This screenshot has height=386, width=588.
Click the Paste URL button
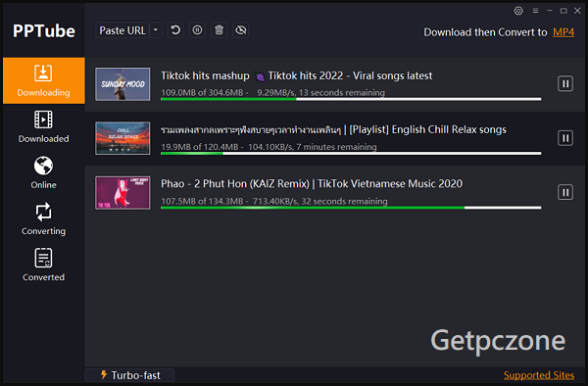point(122,30)
